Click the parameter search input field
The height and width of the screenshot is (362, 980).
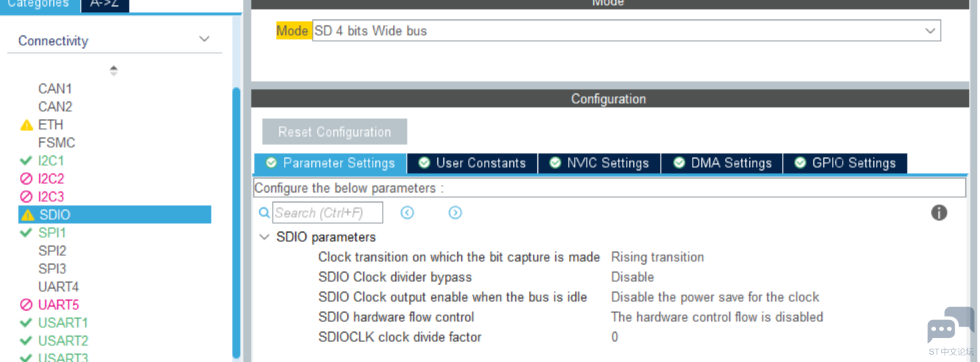click(x=327, y=213)
